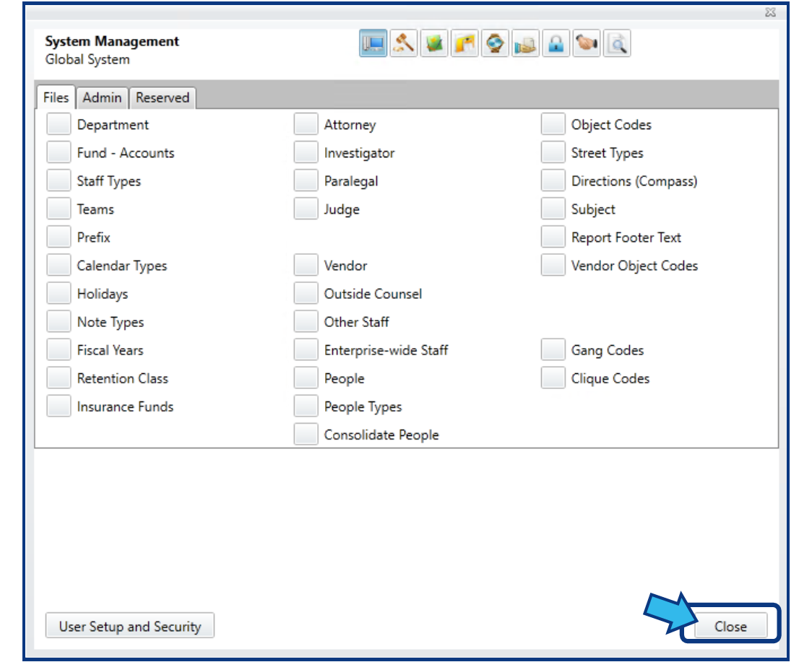
Task: Click the green notebook toolbar icon
Action: pyautogui.click(x=434, y=43)
